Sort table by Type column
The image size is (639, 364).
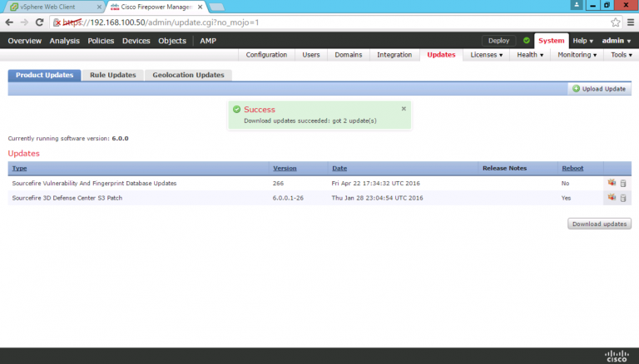(x=19, y=168)
